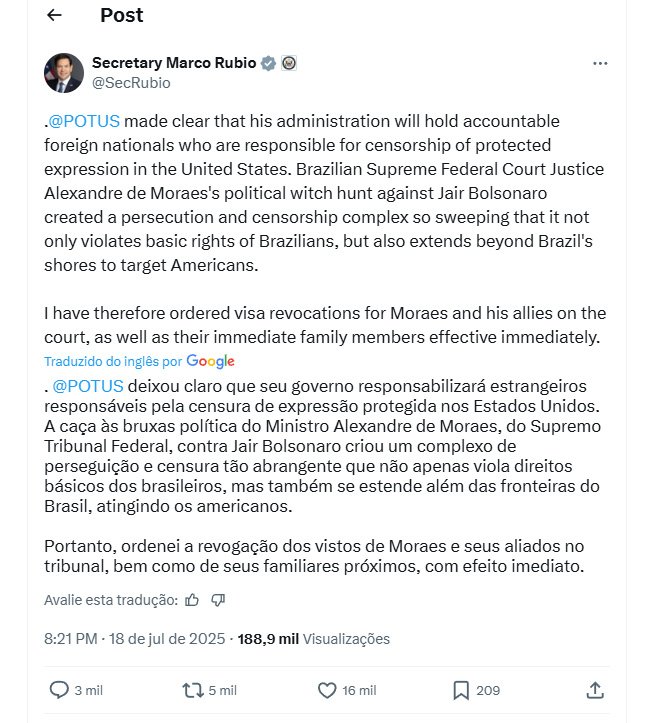Open Secretary Marco Rubio display name

point(174,63)
